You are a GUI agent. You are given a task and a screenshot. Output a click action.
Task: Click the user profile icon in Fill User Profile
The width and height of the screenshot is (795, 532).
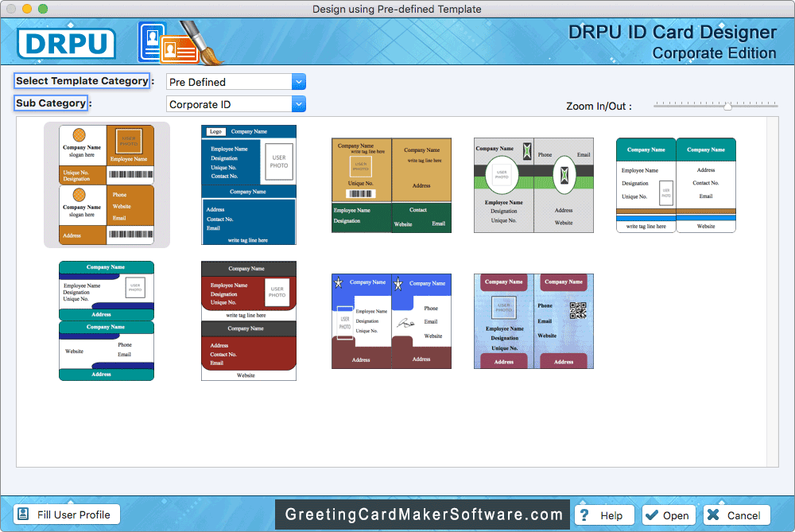point(23,514)
